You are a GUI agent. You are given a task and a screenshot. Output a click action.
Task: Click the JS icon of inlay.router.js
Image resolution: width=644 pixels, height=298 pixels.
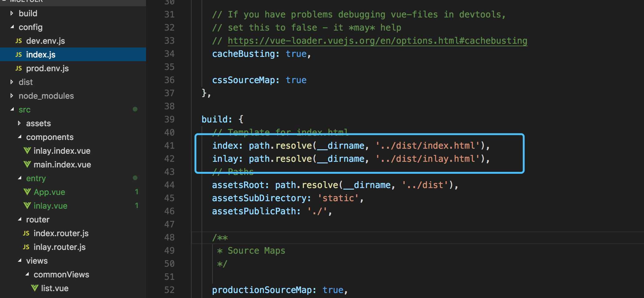(x=26, y=247)
